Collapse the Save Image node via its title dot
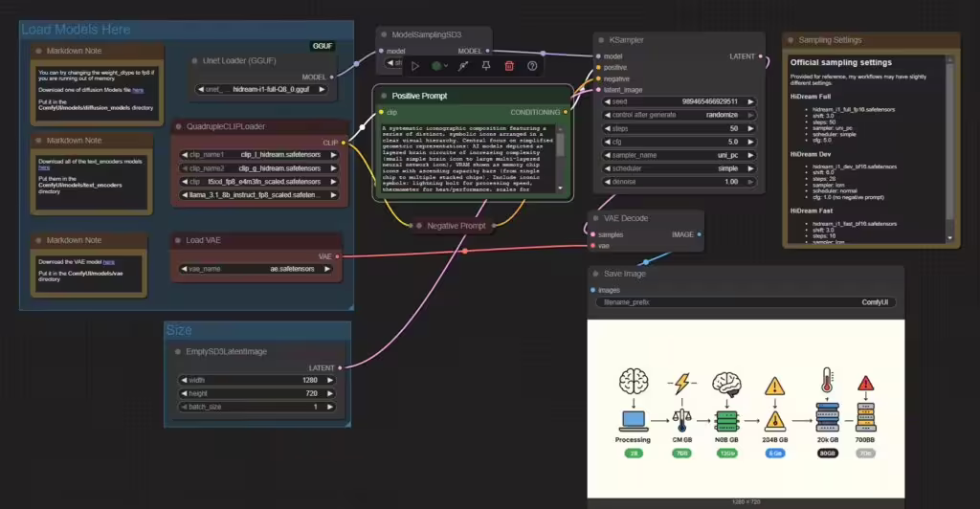Image resolution: width=980 pixels, height=509 pixels. coord(595,274)
